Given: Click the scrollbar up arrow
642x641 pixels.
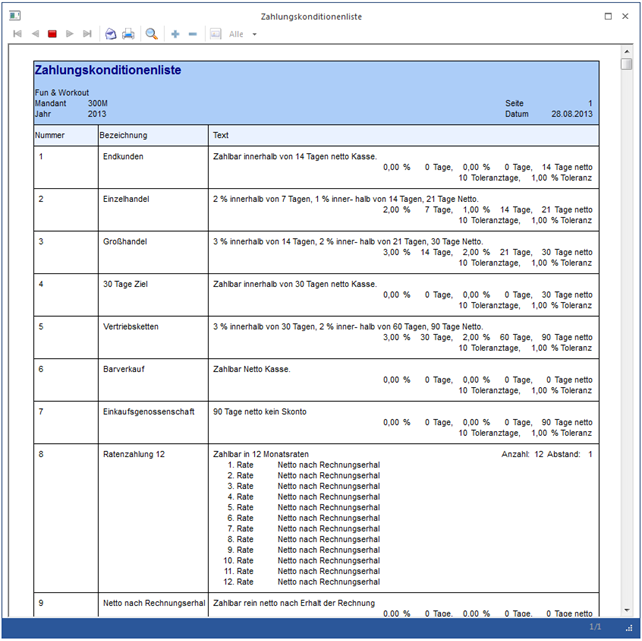Looking at the screenshot, I should [x=626, y=50].
